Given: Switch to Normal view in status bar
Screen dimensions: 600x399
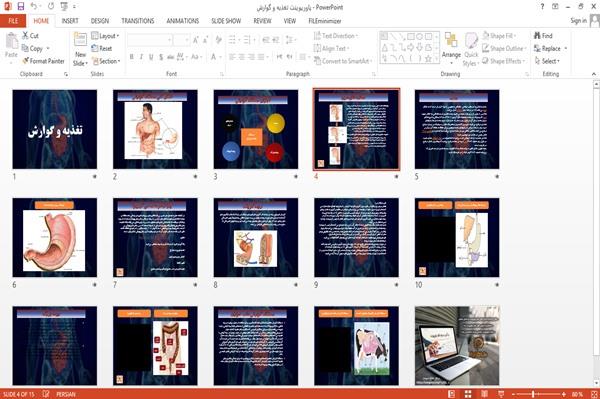Looking at the screenshot, I should coord(452,394).
